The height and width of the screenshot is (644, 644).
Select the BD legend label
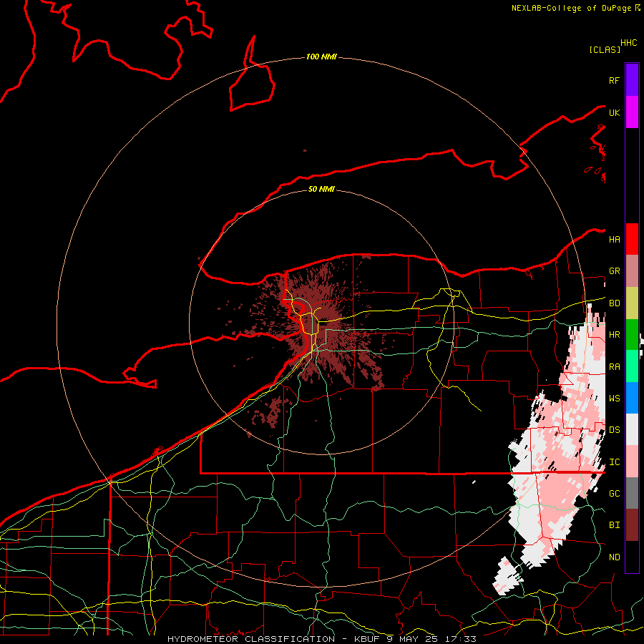614,303
